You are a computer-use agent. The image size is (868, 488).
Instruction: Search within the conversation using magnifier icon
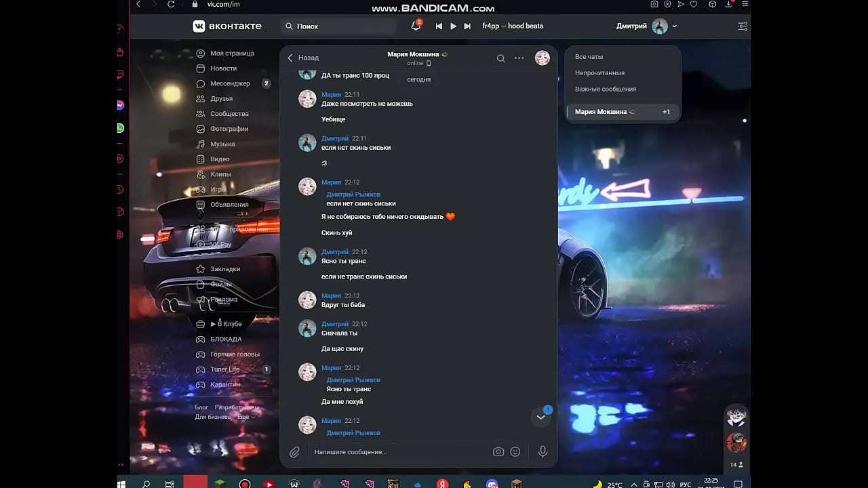point(500,58)
